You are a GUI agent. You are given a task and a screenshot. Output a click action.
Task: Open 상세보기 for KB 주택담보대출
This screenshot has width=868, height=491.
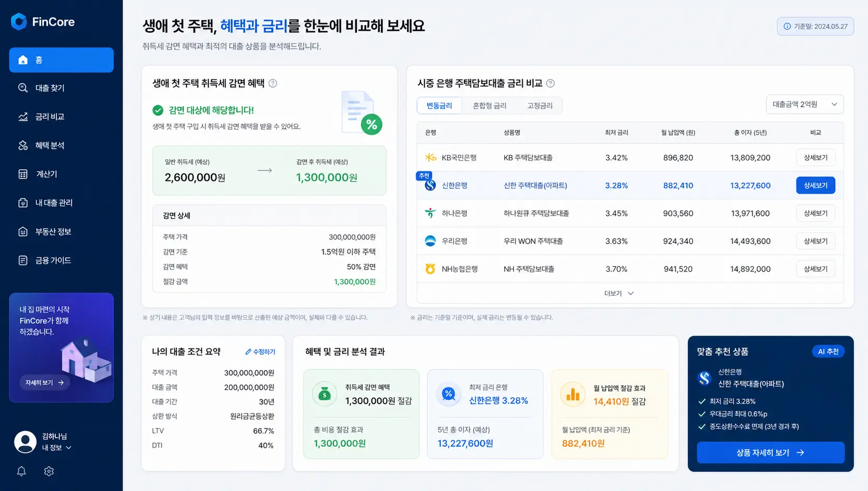point(815,158)
